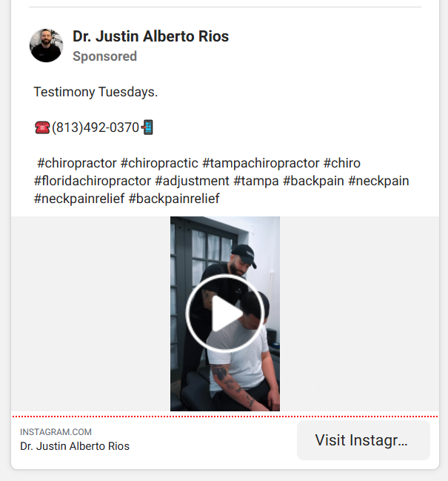Click the mobile phone emoji icon
Image resolution: width=448 pixels, height=481 pixels.
click(147, 127)
